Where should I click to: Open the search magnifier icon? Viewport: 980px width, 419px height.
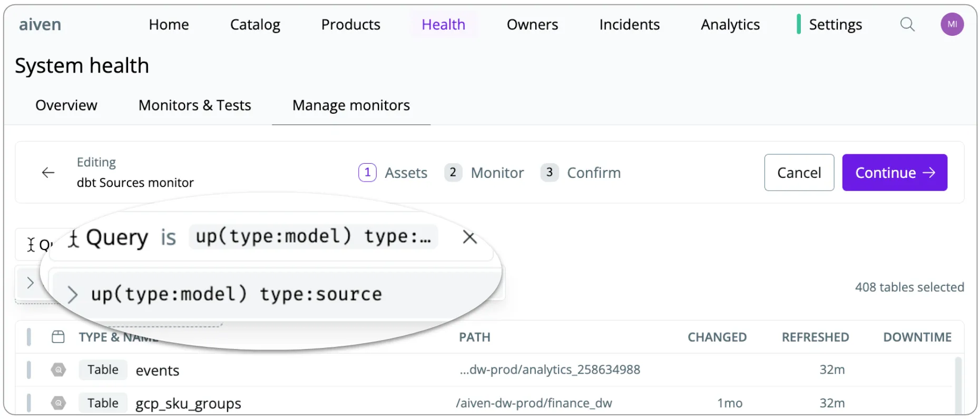click(907, 24)
